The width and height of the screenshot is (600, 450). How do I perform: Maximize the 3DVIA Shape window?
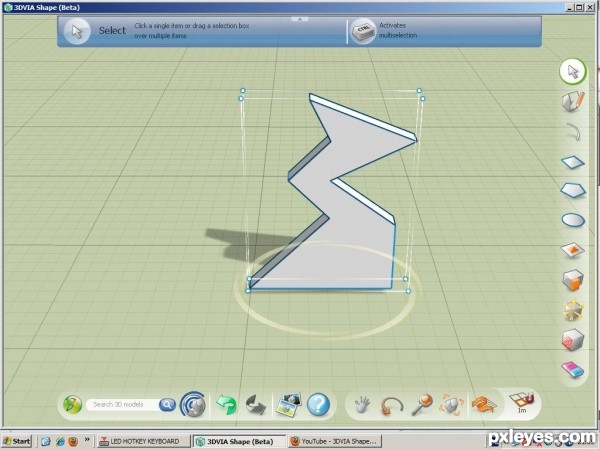(x=579, y=7)
